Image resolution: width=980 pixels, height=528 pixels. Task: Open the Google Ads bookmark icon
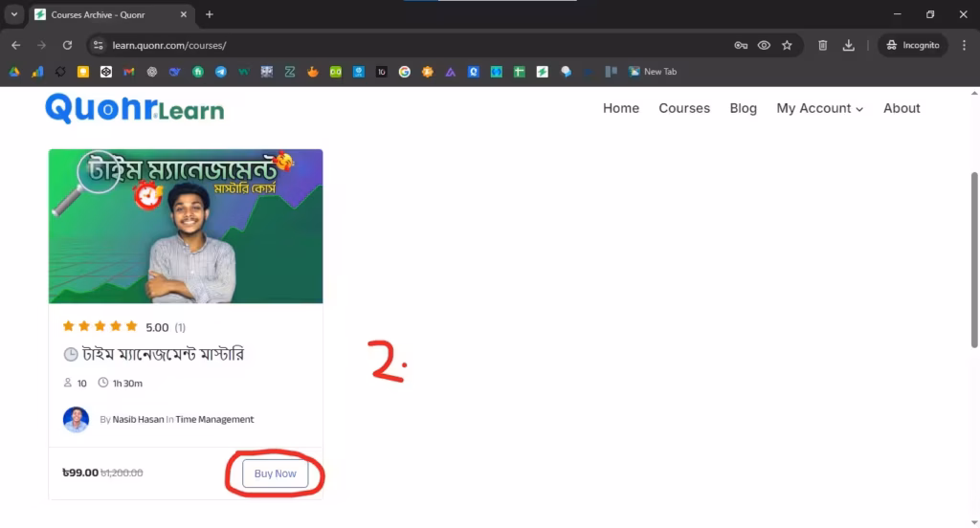[37, 72]
